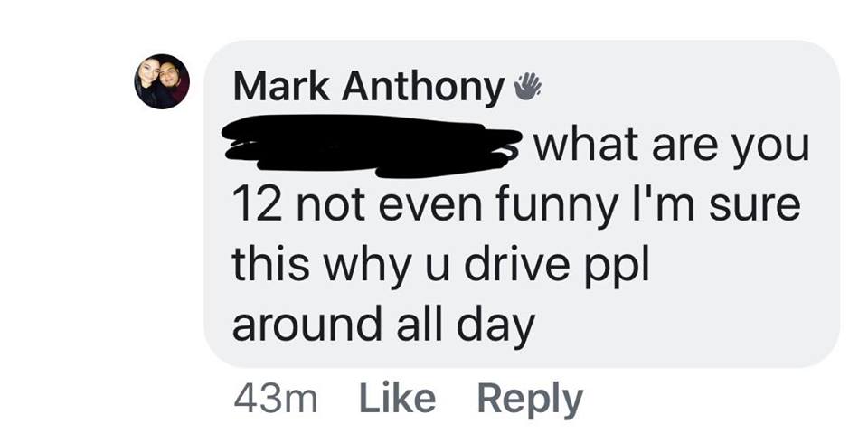Open the Mark Anthony name link
This screenshot has height=443, width=868.
369,88
